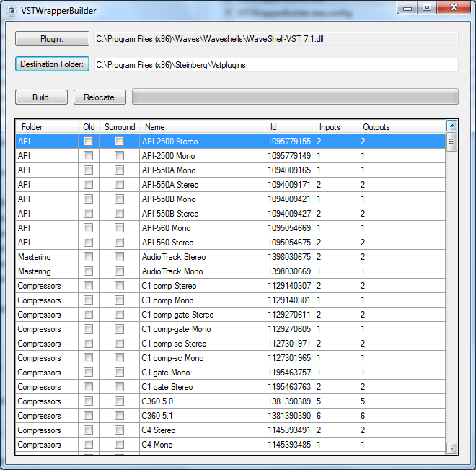This screenshot has width=476, height=470.
Task: Select the C1 comp-sc Mono name cell
Action: [202, 358]
